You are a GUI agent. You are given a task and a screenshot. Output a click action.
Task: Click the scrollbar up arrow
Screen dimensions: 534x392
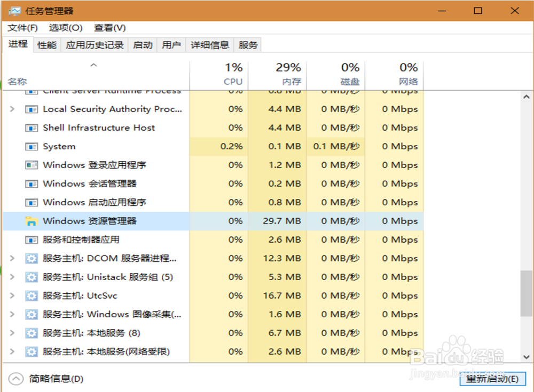point(526,97)
